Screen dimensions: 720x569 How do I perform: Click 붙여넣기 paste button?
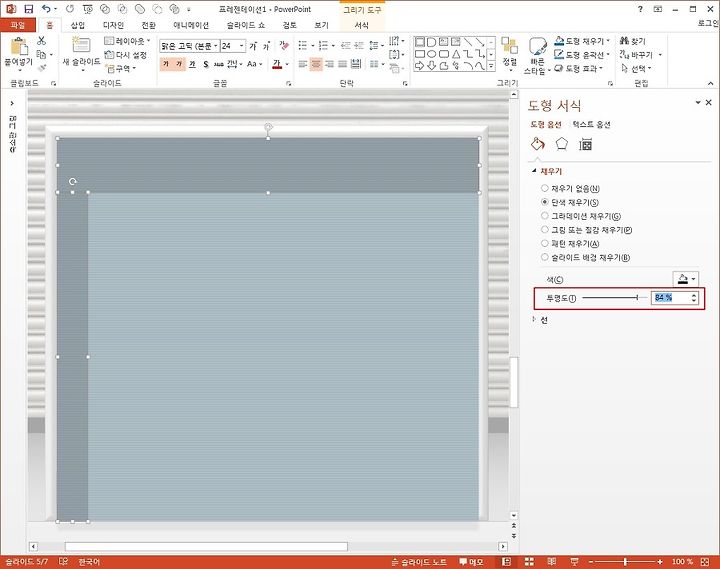pyautogui.click(x=19, y=54)
